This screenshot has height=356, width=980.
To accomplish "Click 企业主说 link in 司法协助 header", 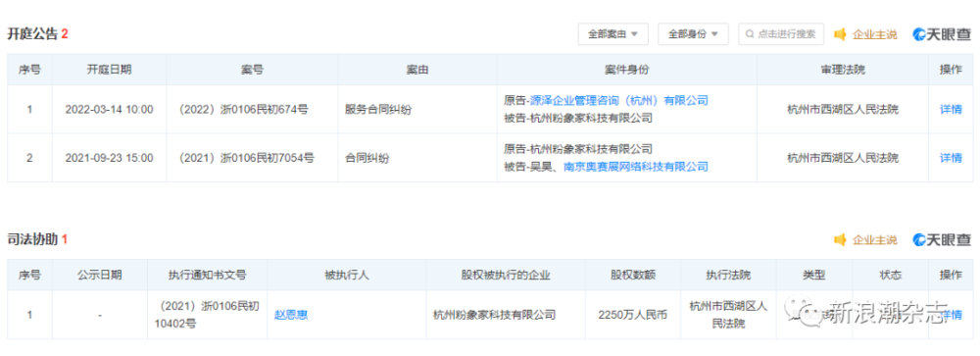I will click(875, 240).
